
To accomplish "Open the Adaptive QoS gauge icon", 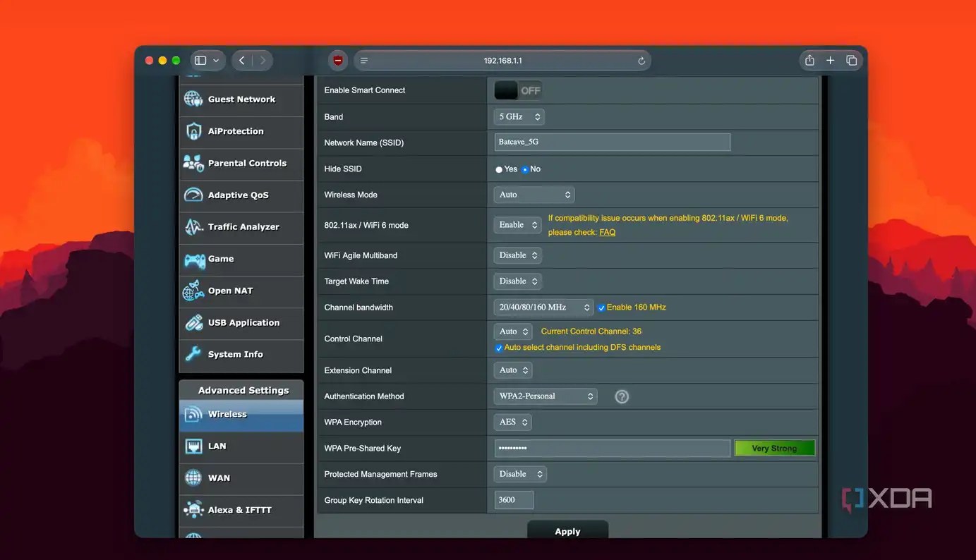I will 193,195.
